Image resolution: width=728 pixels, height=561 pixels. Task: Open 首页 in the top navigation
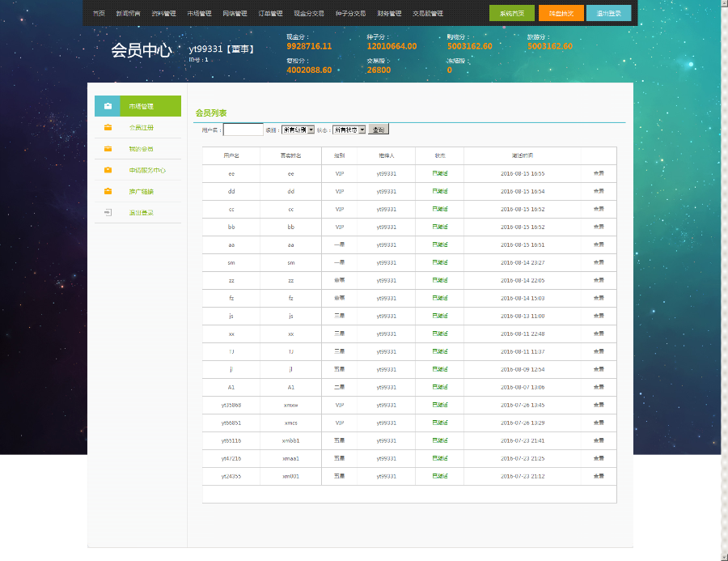(x=99, y=14)
